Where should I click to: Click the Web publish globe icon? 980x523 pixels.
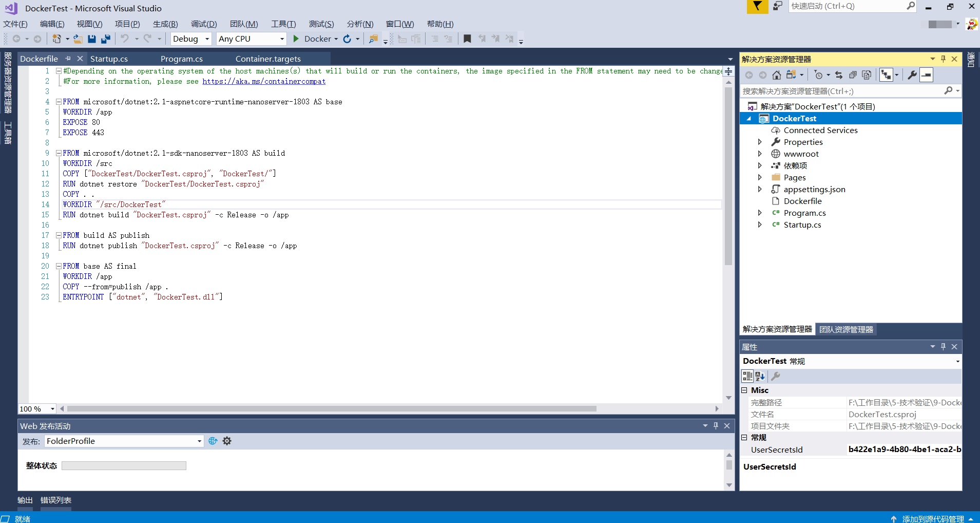point(213,441)
